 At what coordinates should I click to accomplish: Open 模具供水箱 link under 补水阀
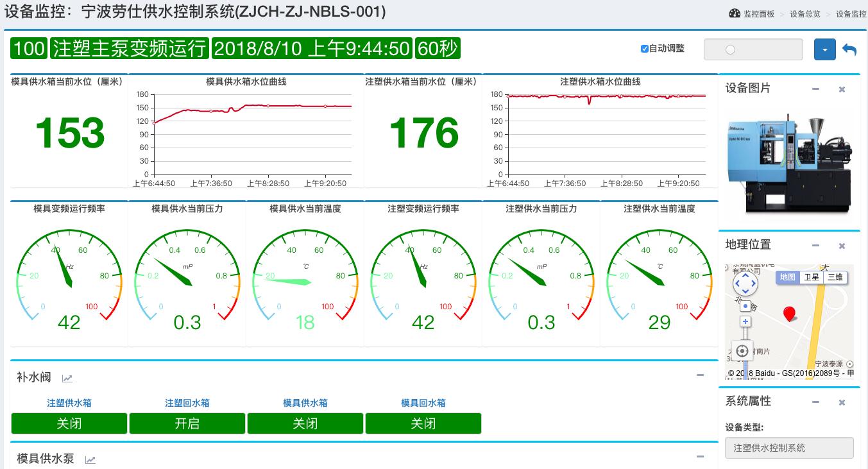click(x=305, y=403)
